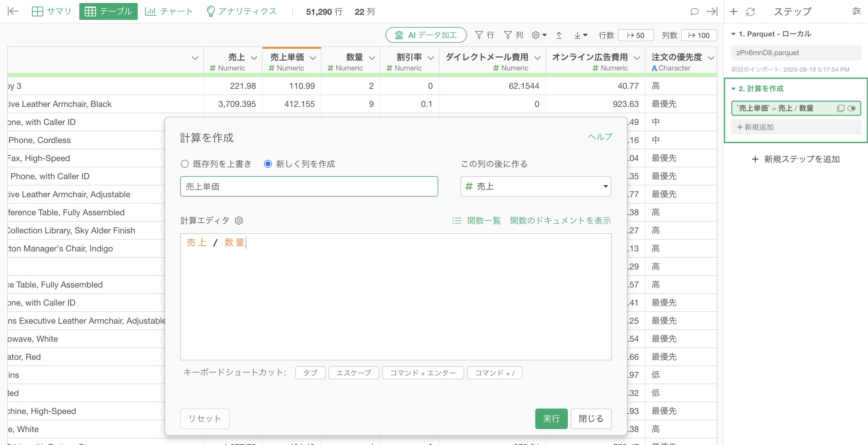Click the function list icon
The width and height of the screenshot is (868, 445).
pyautogui.click(x=457, y=220)
